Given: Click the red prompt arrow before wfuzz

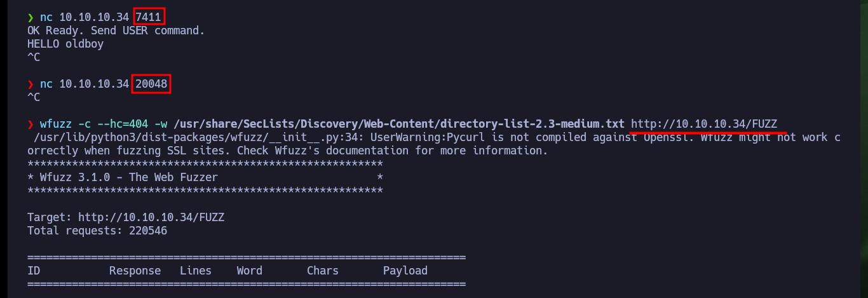Looking at the screenshot, I should (31, 124).
